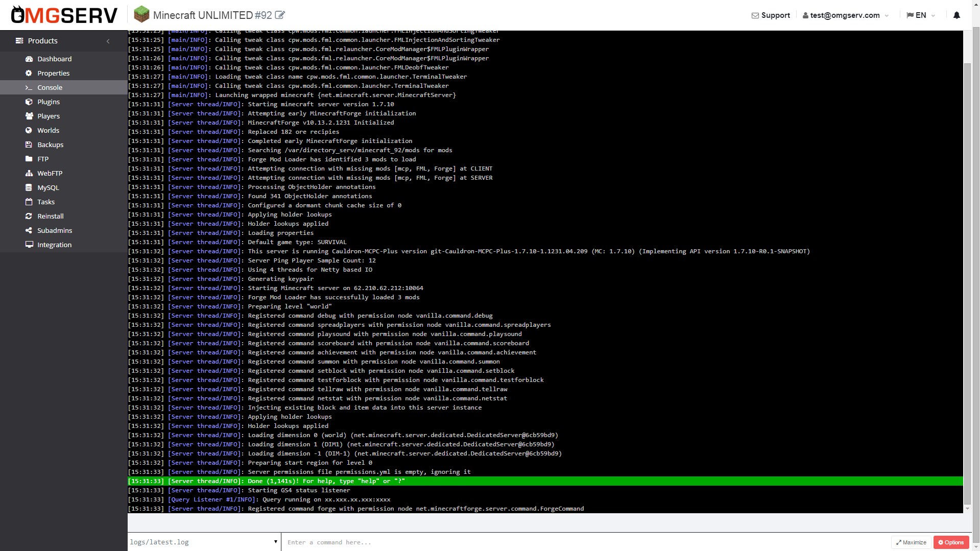Click the Plugins cube icon
Viewport: 980px width, 551px height.
tap(29, 102)
